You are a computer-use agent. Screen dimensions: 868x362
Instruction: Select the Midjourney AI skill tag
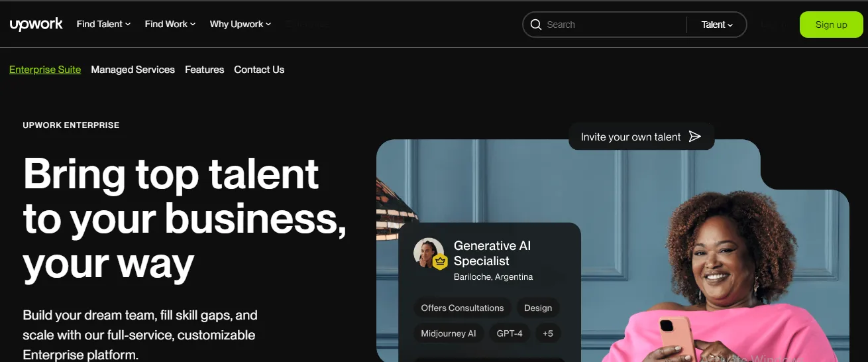click(x=449, y=333)
